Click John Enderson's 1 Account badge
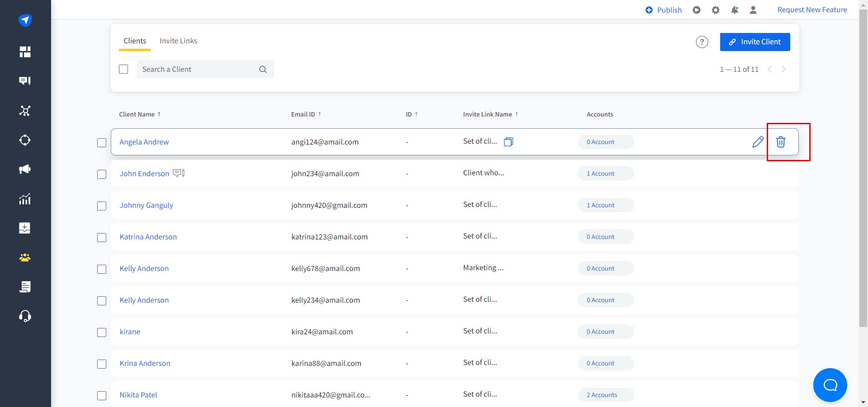868x407 pixels. tap(605, 173)
